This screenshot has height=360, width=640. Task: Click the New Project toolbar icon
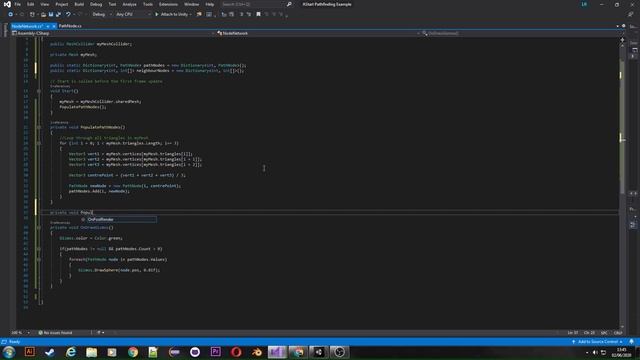tap(32, 14)
